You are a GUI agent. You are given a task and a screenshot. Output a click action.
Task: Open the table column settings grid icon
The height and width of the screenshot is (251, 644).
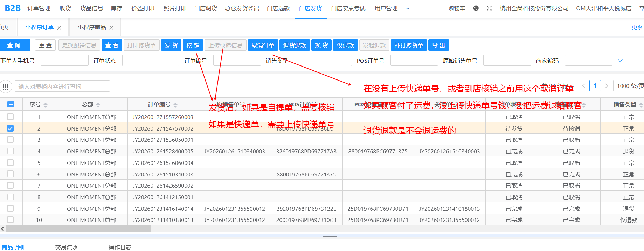[6, 87]
